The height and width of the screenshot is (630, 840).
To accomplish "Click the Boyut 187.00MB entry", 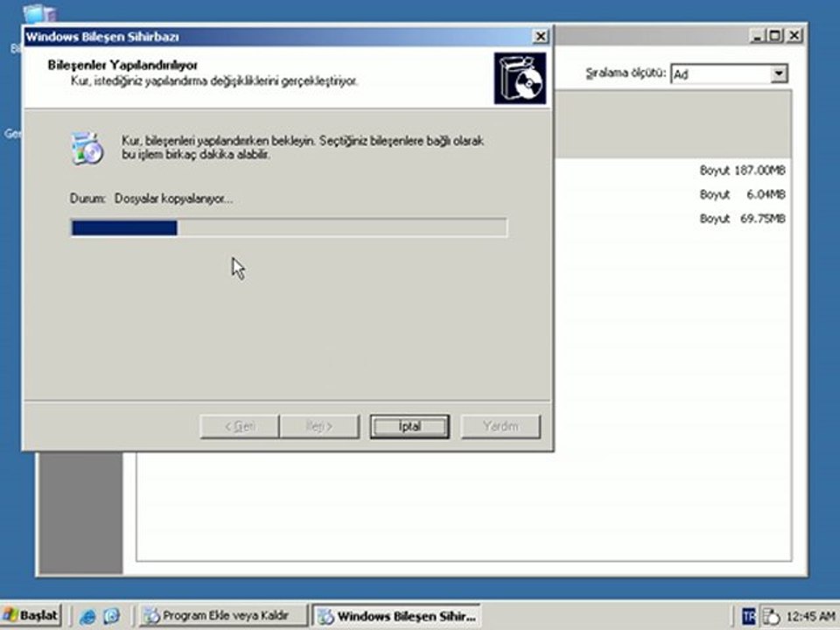I will coord(742,171).
